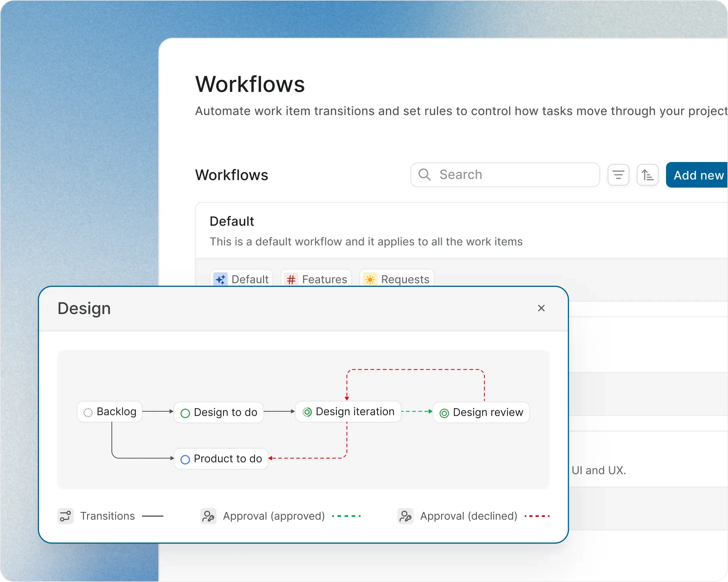This screenshot has height=582, width=728.
Task: Open the Default workflow title
Action: (232, 221)
